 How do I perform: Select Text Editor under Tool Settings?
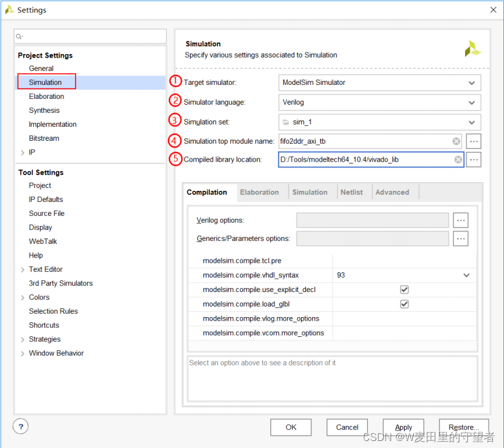(46, 269)
